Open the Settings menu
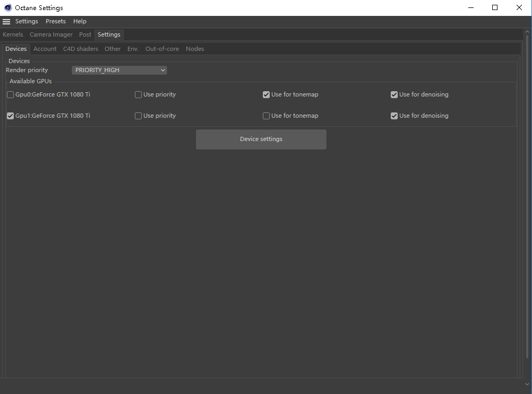This screenshot has height=394, width=532. 27,21
